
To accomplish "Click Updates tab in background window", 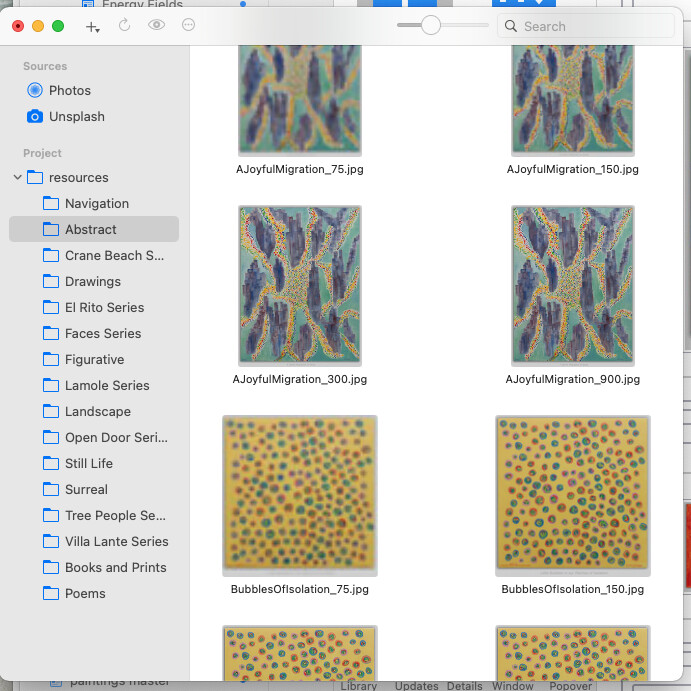I will click(416, 686).
